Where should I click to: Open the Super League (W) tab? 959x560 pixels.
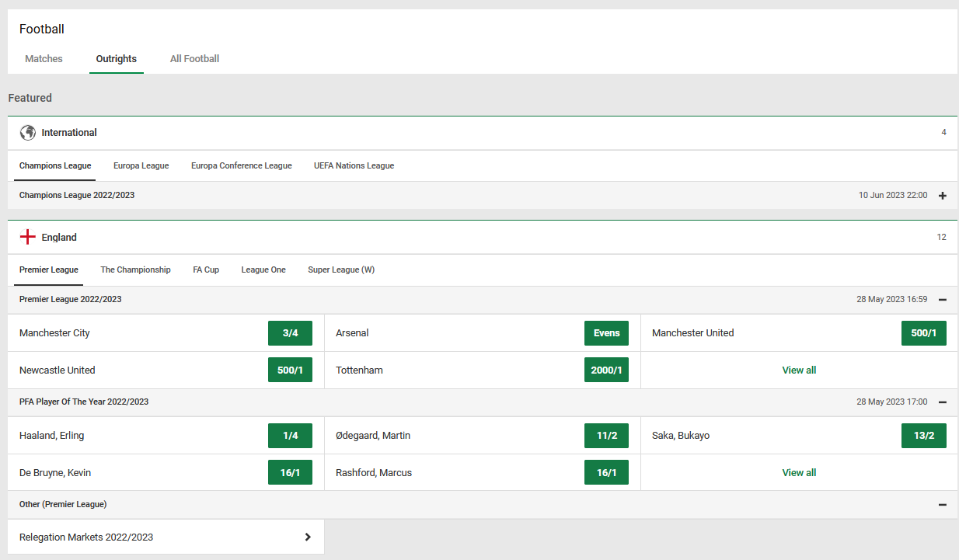[342, 270]
